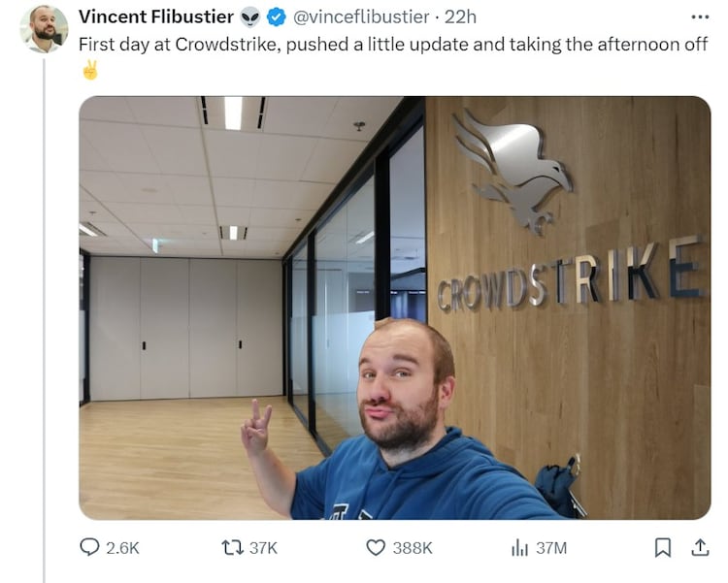Open the CrowdStrike office selfie image
This screenshot has height=583, width=728.
click(395, 308)
